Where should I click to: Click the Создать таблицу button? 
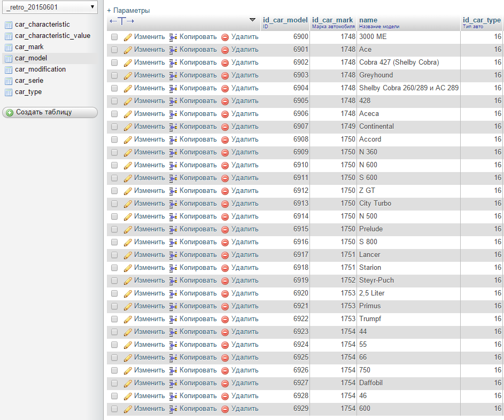coord(50,112)
